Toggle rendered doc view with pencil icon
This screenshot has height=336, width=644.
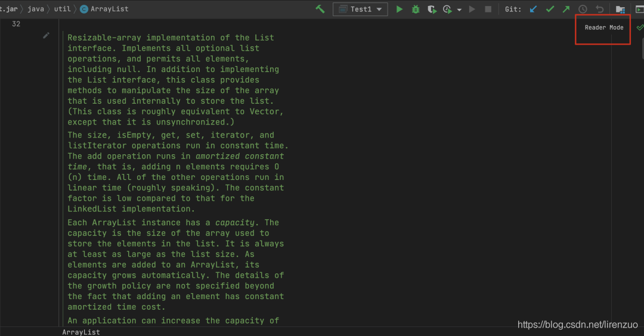coord(47,36)
